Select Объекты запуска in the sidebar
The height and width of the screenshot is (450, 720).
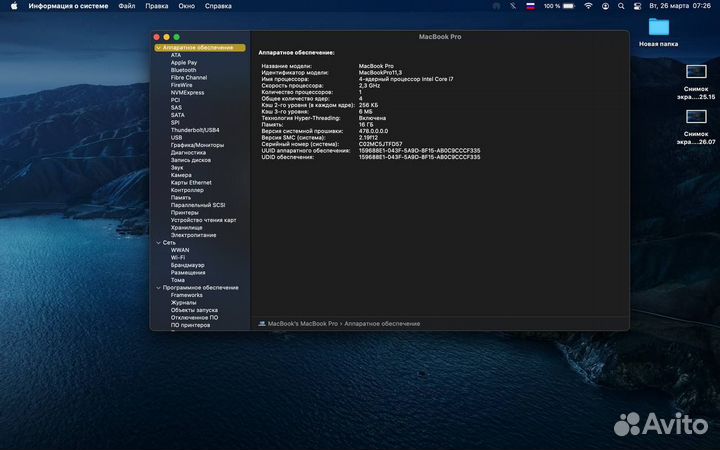[x=194, y=310]
